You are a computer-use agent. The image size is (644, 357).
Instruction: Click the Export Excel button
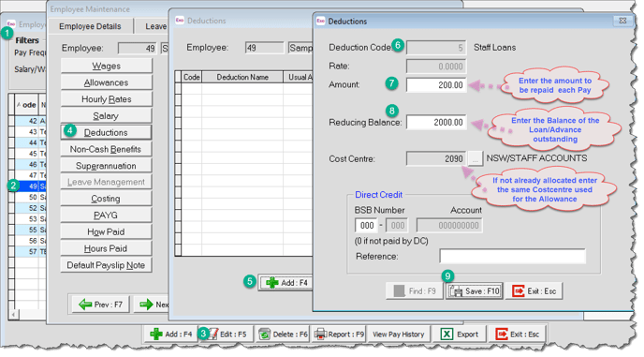click(x=460, y=335)
